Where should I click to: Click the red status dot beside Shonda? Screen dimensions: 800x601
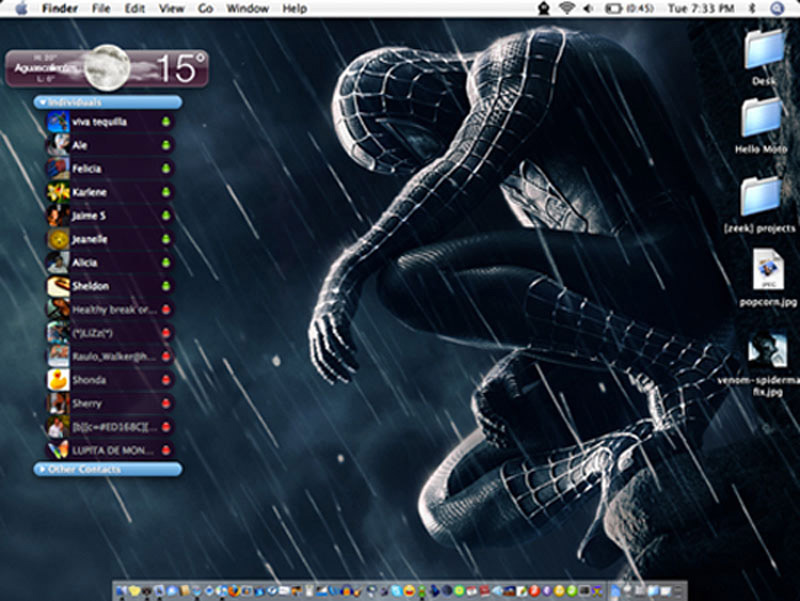[166, 380]
